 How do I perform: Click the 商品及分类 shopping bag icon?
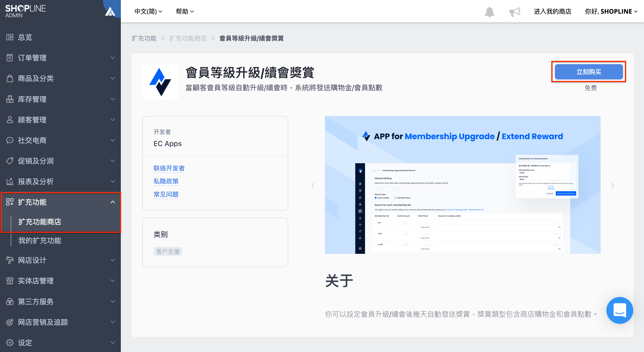click(10, 78)
